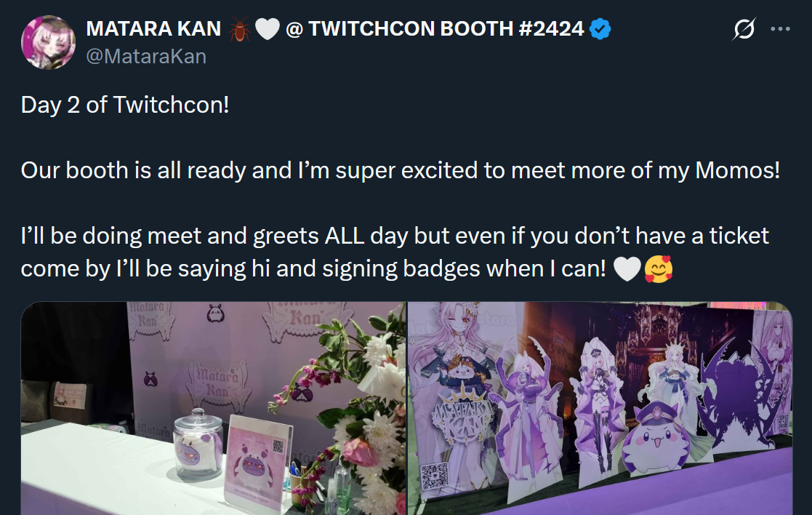
Task: Click the white heart emoji beside the cockroach
Action: click(268, 29)
